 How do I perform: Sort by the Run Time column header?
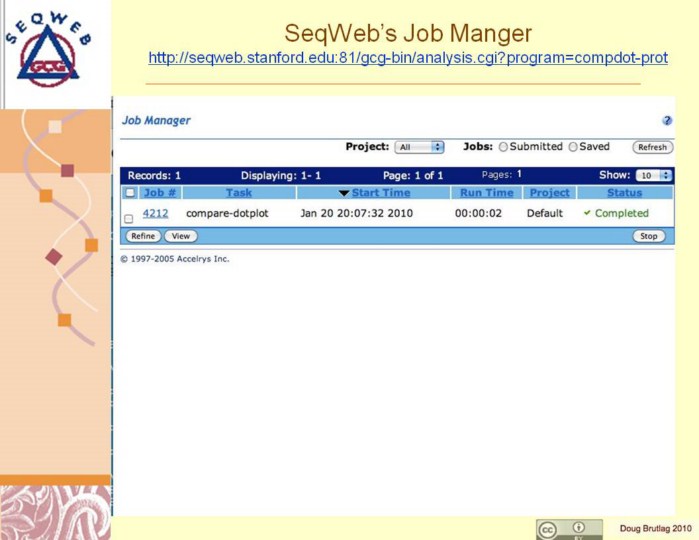[486, 193]
